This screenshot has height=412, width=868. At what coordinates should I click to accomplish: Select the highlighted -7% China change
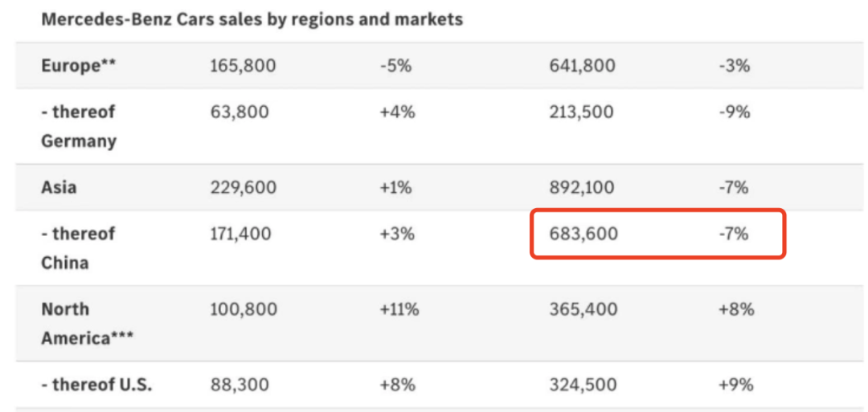pyautogui.click(x=734, y=234)
